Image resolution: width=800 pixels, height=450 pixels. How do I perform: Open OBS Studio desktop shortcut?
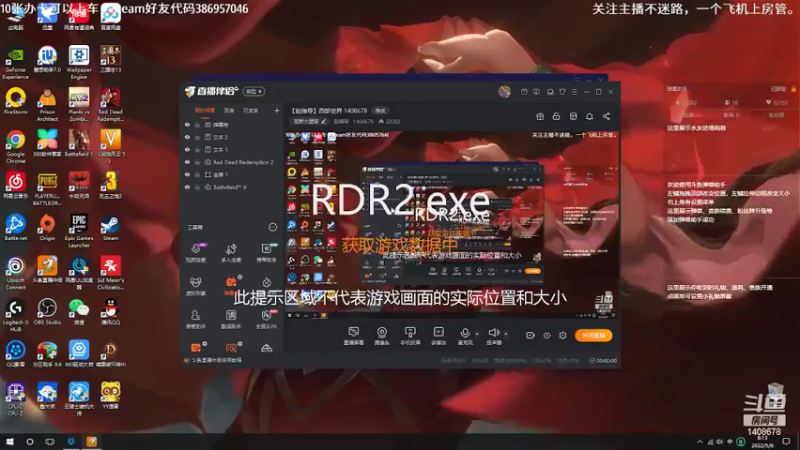(47, 312)
